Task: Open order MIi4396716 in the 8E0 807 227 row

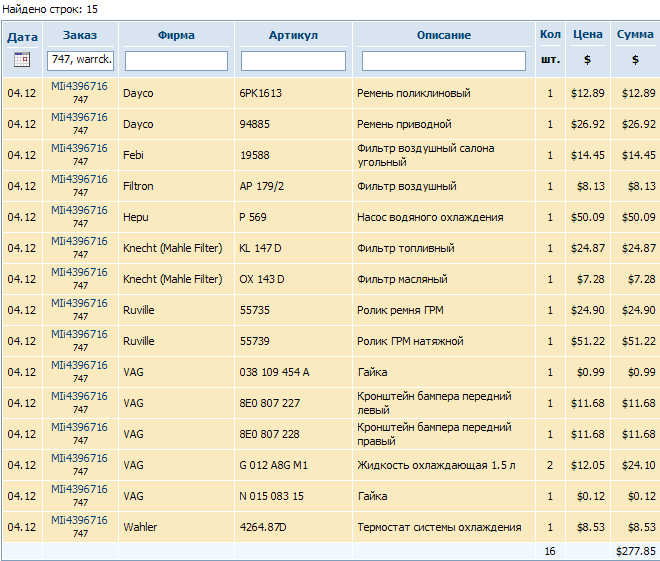Action: [x=80, y=396]
